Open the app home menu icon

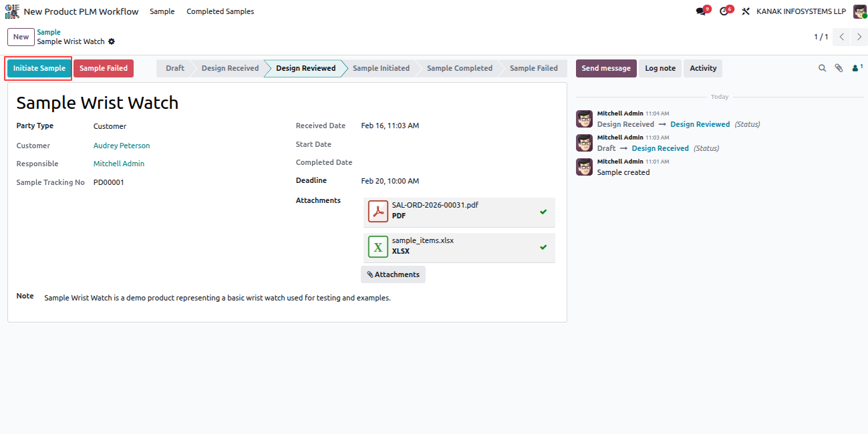tap(12, 11)
